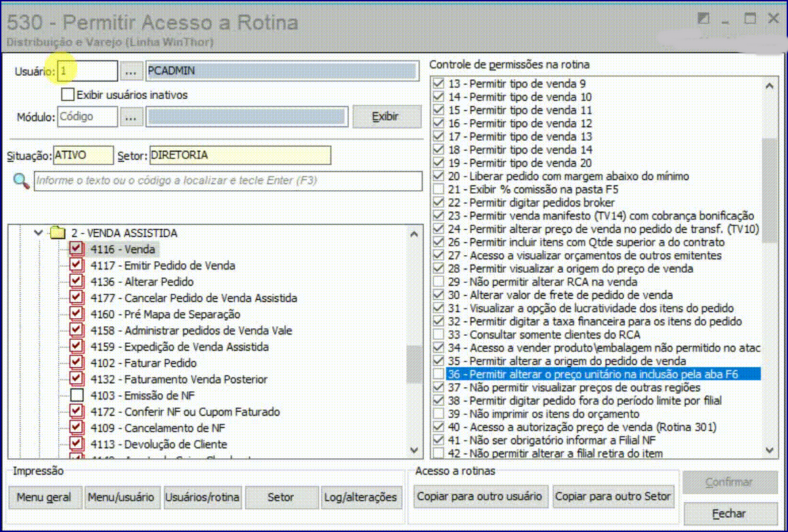
Task: Click the permissions list scrollbar thumb
Action: click(770, 191)
